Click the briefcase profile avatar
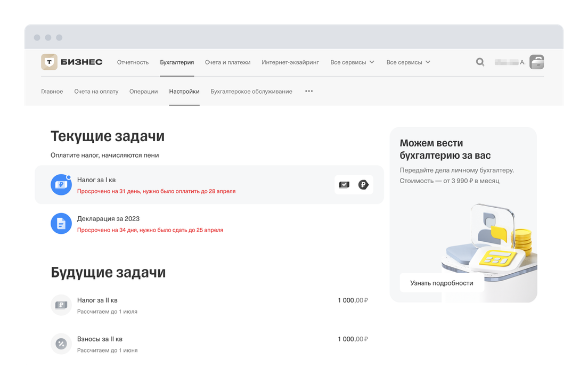The height and width of the screenshot is (392, 588). click(x=536, y=62)
